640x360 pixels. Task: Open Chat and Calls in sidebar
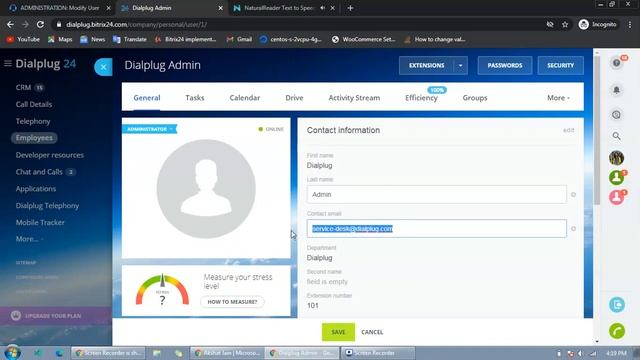coord(39,172)
